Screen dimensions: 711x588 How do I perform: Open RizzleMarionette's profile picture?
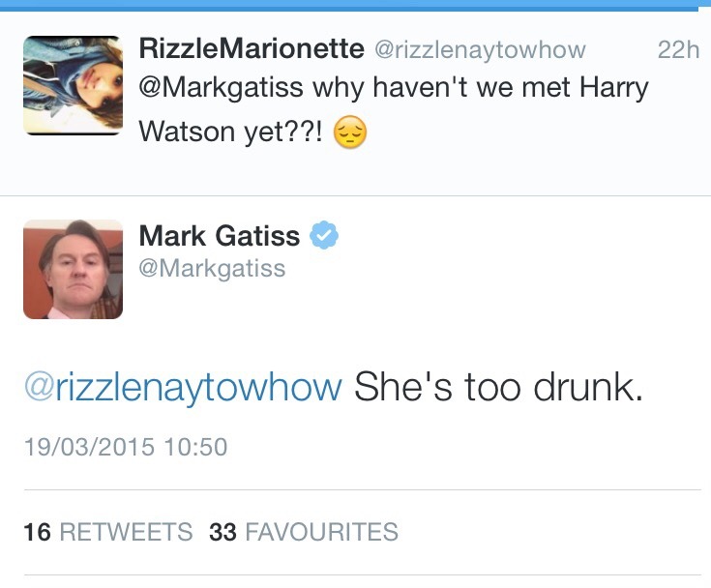click(x=73, y=85)
